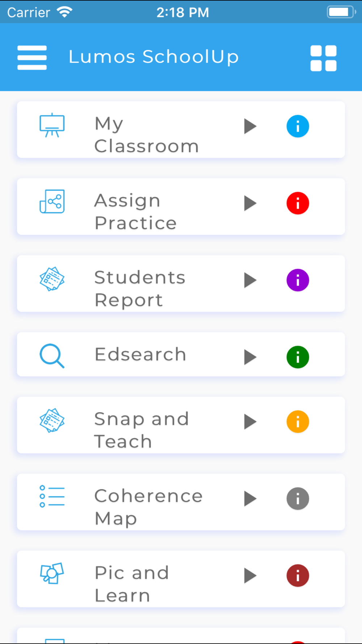The image size is (362, 644).
Task: Click the Lumos SchoolUp title
Action: pyautogui.click(x=154, y=57)
